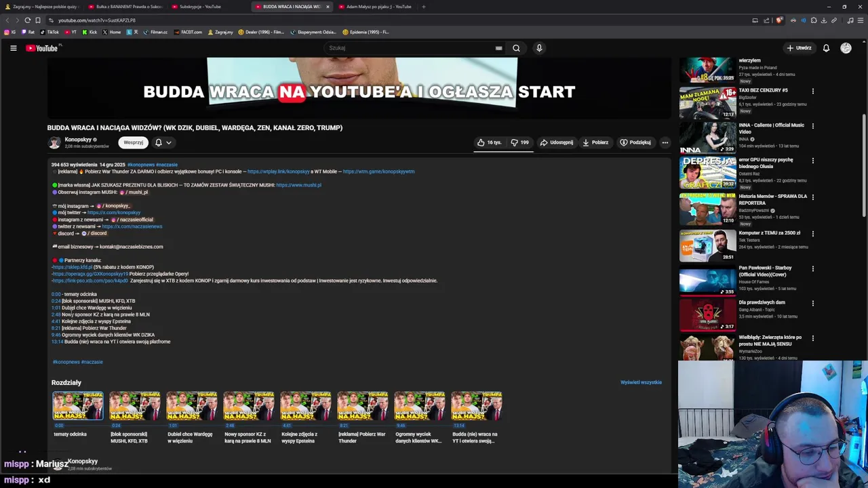Bookmark this page icon
868x488 pixels.
click(x=38, y=20)
